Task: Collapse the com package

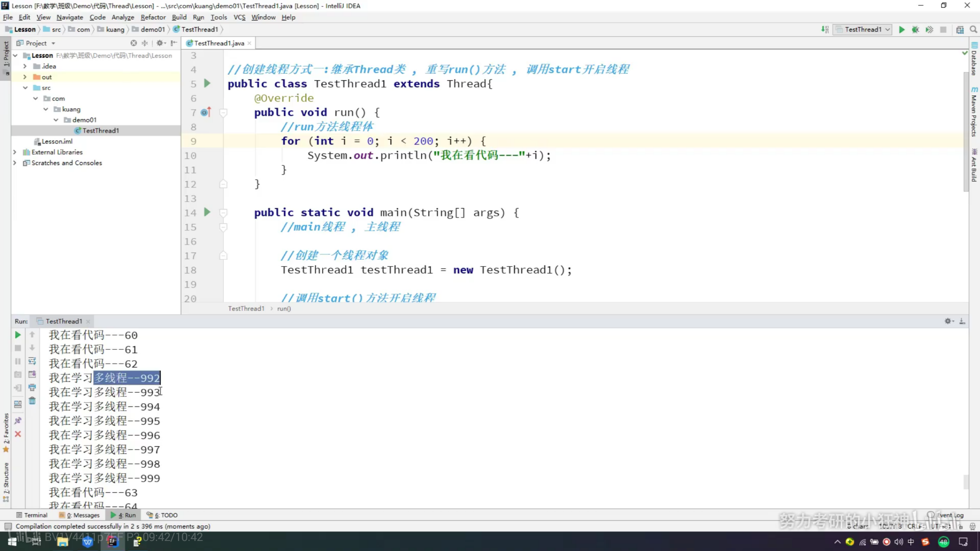Action: [x=35, y=99]
